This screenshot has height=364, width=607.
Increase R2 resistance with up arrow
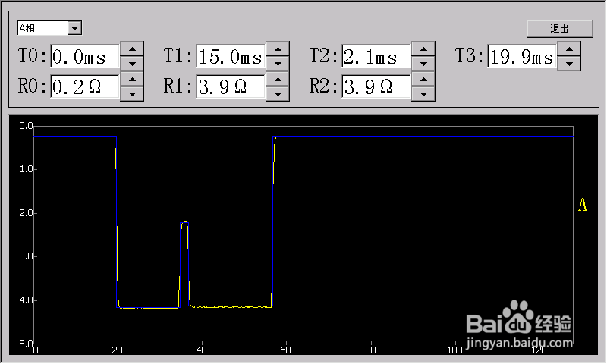pyautogui.click(x=423, y=80)
